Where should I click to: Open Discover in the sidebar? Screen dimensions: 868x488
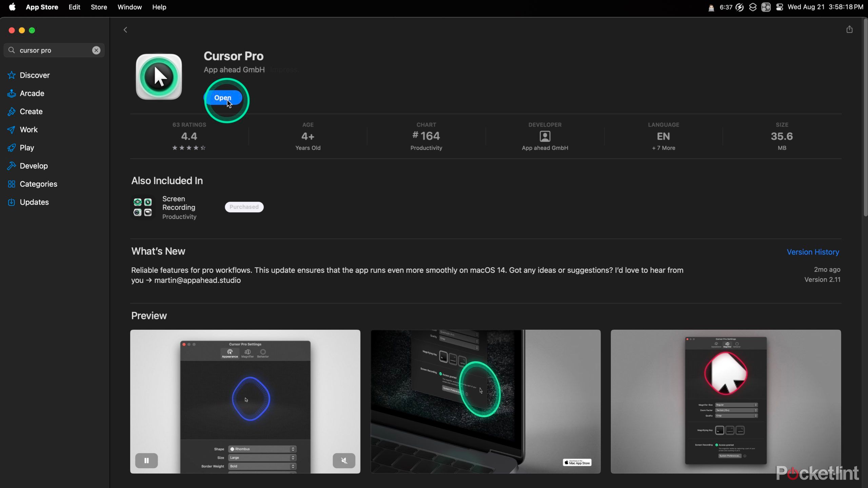coord(35,75)
